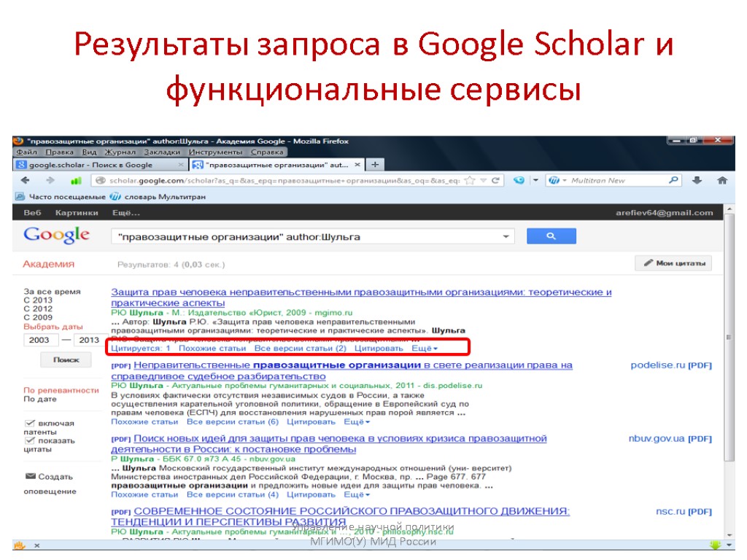Screen dimensions: 747x560
Task: Open the Ещё… menu in black bar
Action: point(126,213)
